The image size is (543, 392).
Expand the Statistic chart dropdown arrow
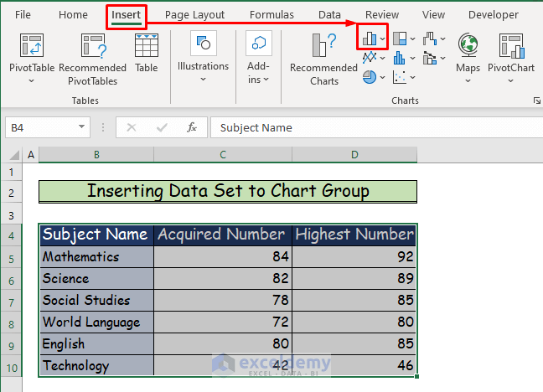coord(412,58)
